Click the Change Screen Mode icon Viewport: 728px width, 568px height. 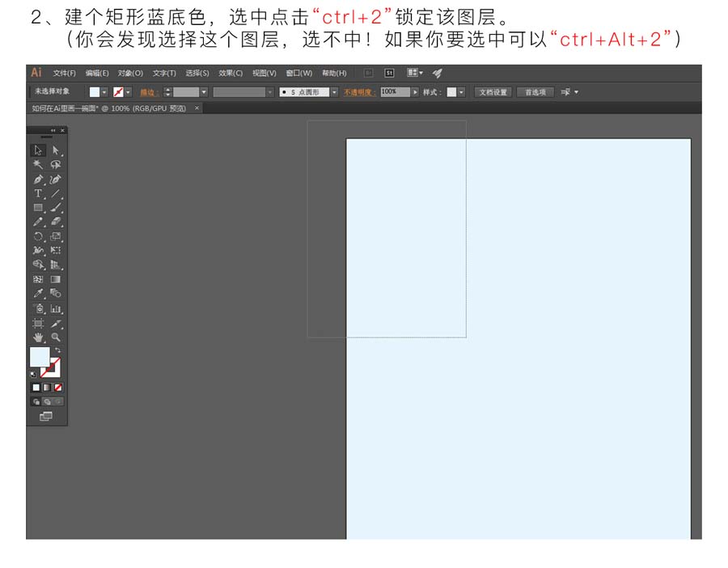[x=46, y=416]
